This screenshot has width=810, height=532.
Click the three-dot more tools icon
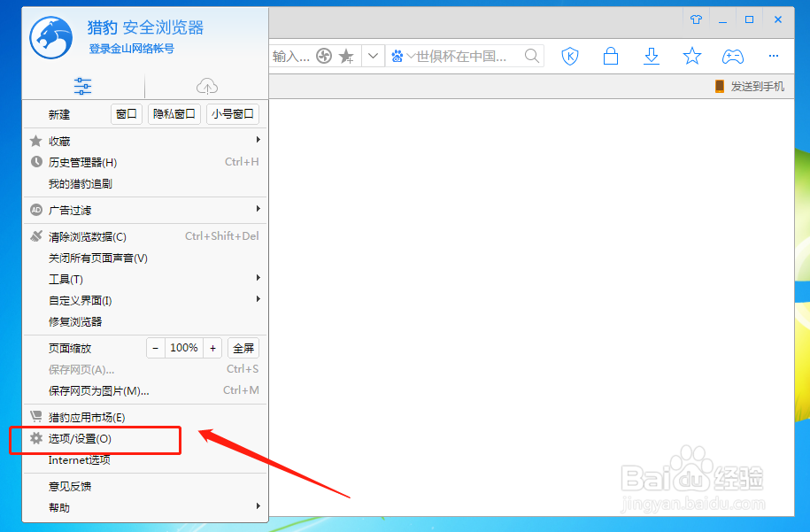pyautogui.click(x=774, y=56)
